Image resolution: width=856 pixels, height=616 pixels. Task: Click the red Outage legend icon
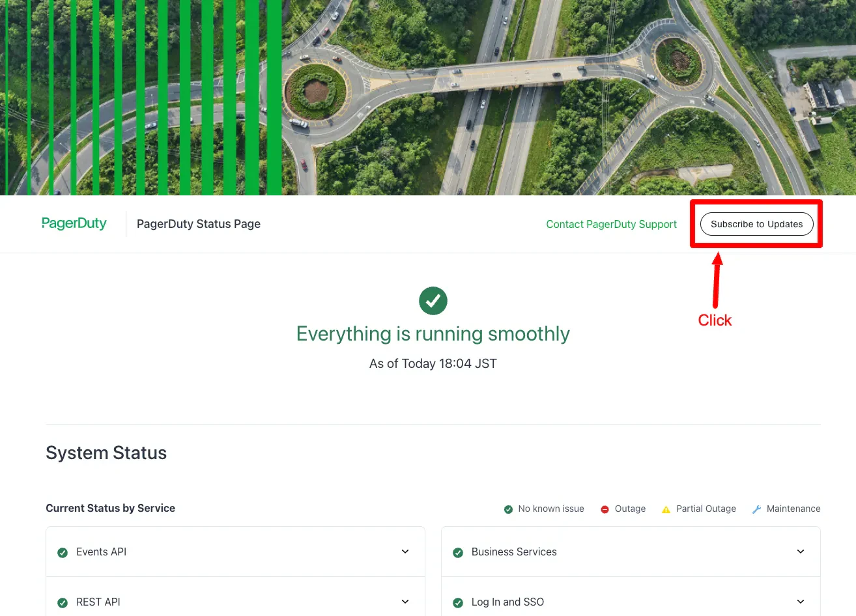(x=605, y=509)
